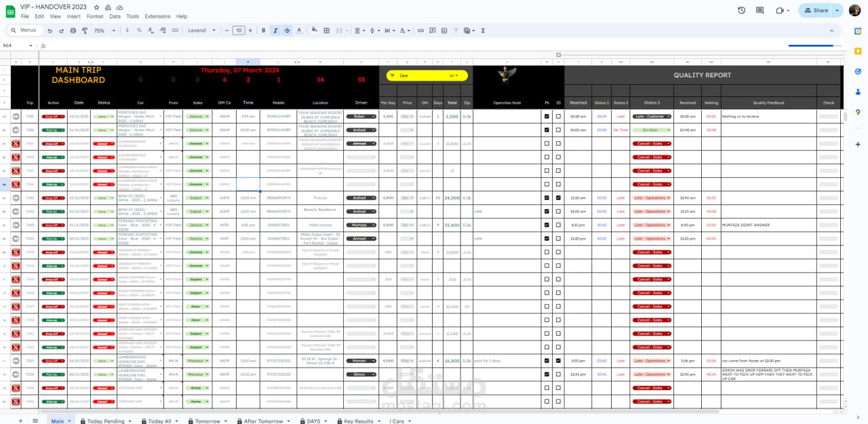868x424 pixels.
Task: Toggle Strikethrough formatting
Action: pos(287,31)
